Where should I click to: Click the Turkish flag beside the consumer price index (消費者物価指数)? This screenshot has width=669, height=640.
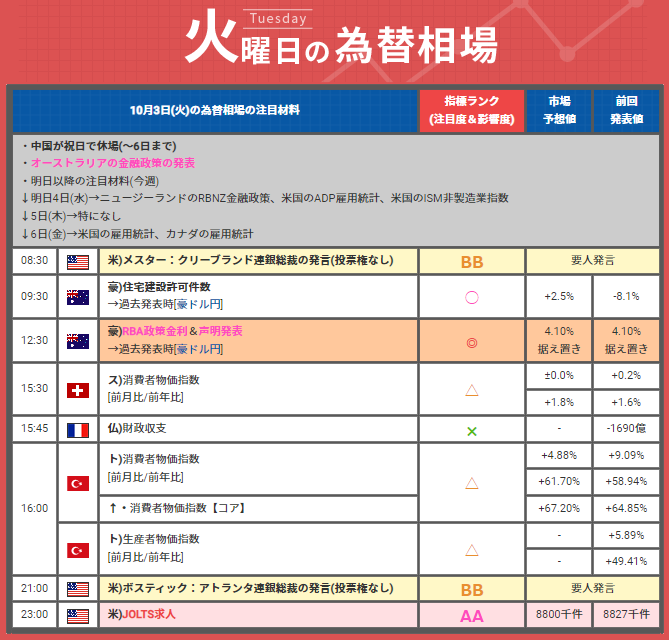[78, 483]
